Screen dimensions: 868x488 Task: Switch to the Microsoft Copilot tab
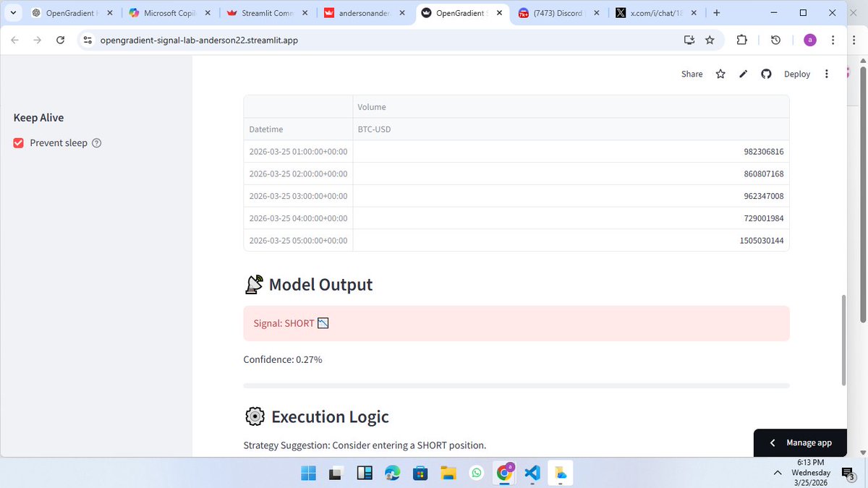[x=171, y=13]
